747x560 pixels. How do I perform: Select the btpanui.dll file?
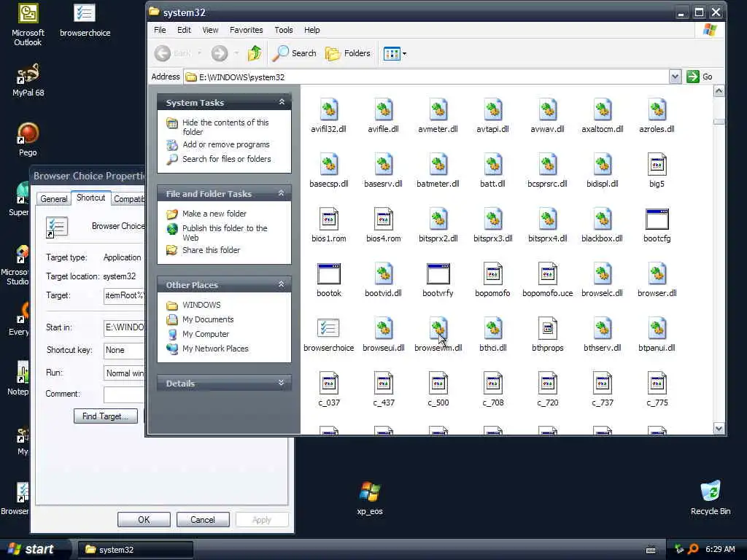click(657, 335)
